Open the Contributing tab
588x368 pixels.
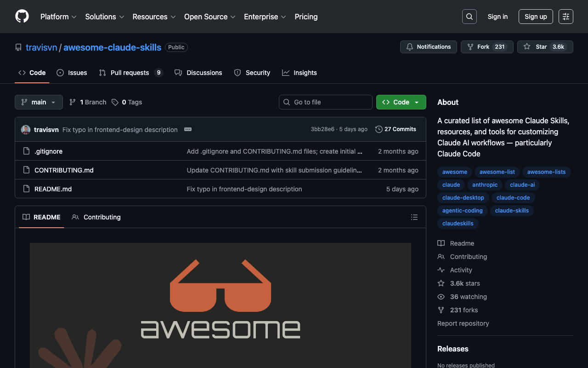click(x=96, y=217)
